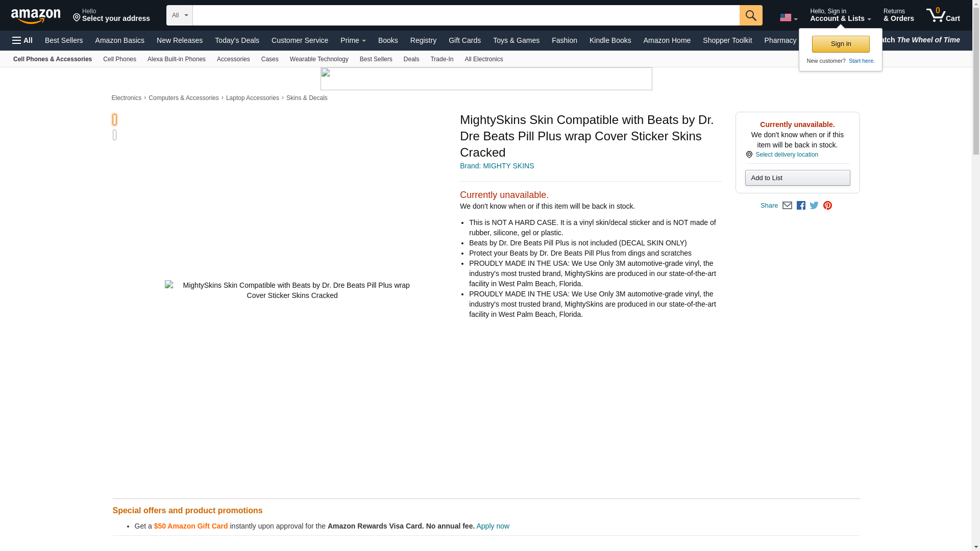Open the cart icon
Image resolution: width=980 pixels, height=551 pixels.
(x=943, y=15)
